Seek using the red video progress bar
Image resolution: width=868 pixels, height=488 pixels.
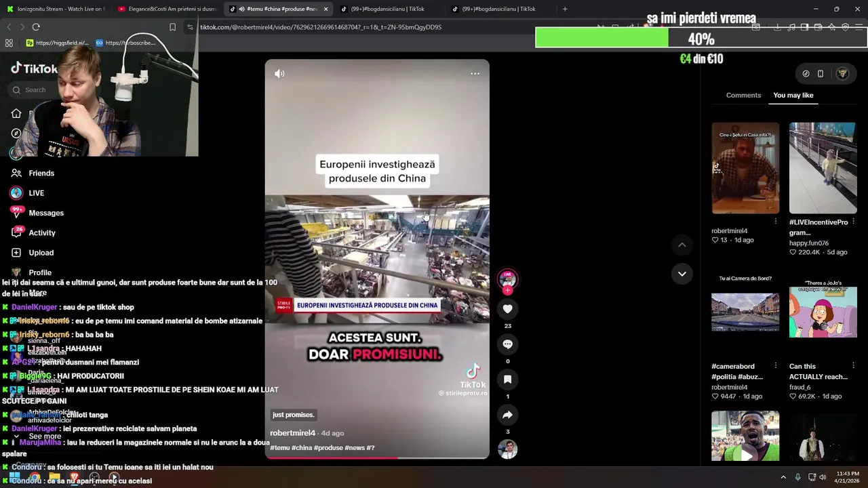tap(377, 458)
